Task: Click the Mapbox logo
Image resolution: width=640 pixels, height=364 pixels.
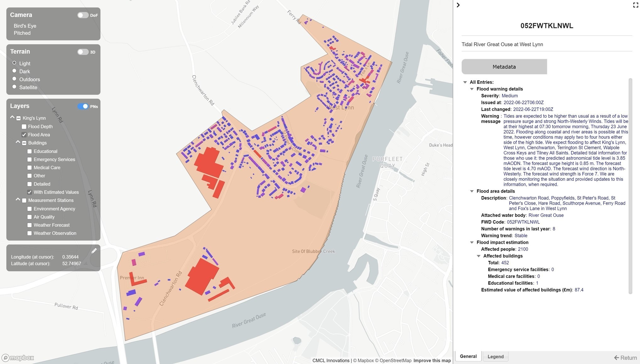Action: click(x=18, y=358)
